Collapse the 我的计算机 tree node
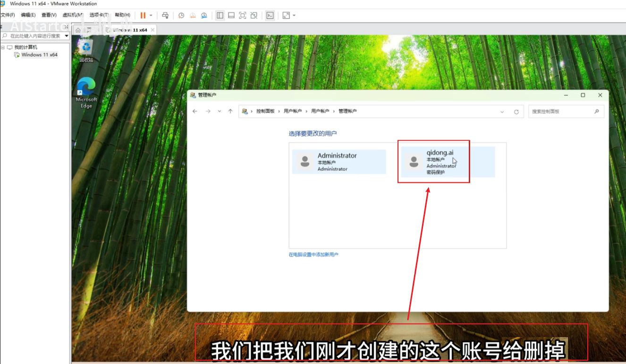Image resolution: width=626 pixels, height=364 pixels. click(3, 47)
